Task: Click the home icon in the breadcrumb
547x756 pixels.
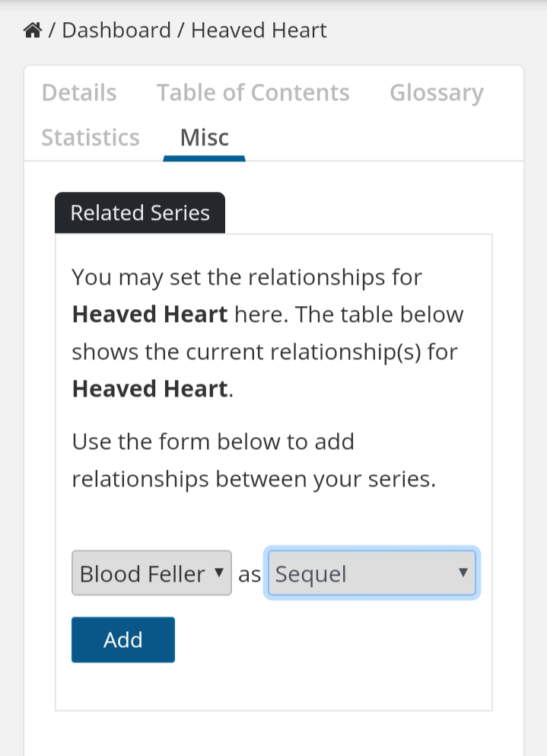Action: (x=32, y=30)
